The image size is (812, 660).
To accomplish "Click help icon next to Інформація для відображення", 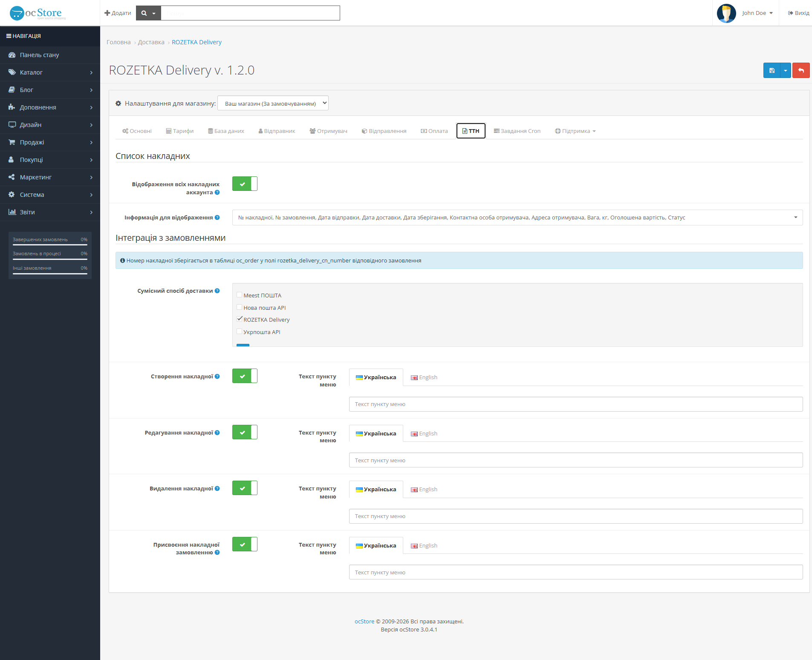I will coord(217,218).
